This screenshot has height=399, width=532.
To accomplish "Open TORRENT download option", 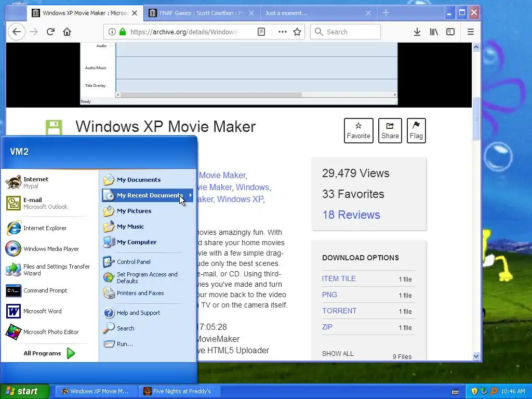I will pos(339,311).
